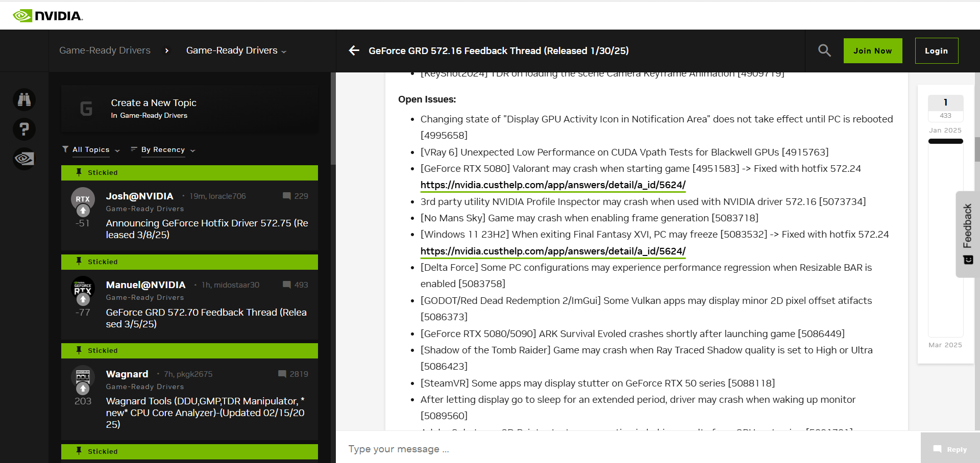Viewport: 980px width, 463px height.
Task: Click the G icon beside Create a New Topic
Action: point(86,108)
